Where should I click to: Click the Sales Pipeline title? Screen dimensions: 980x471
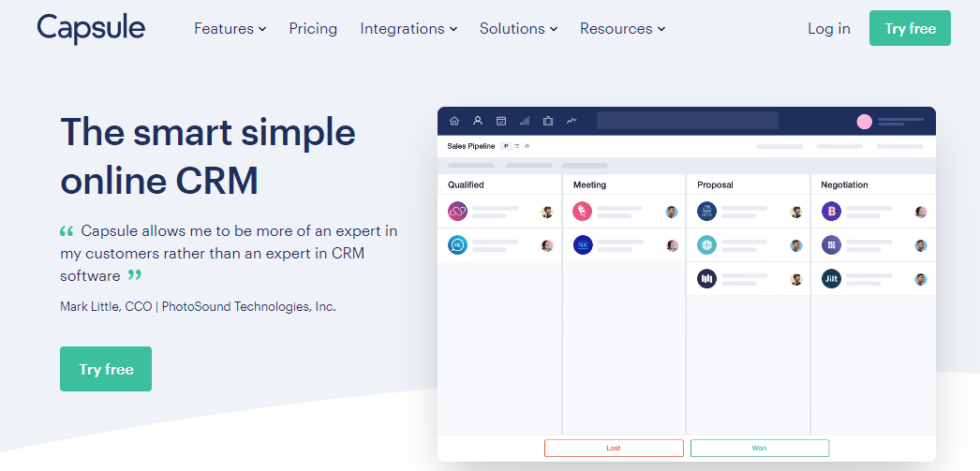click(470, 146)
